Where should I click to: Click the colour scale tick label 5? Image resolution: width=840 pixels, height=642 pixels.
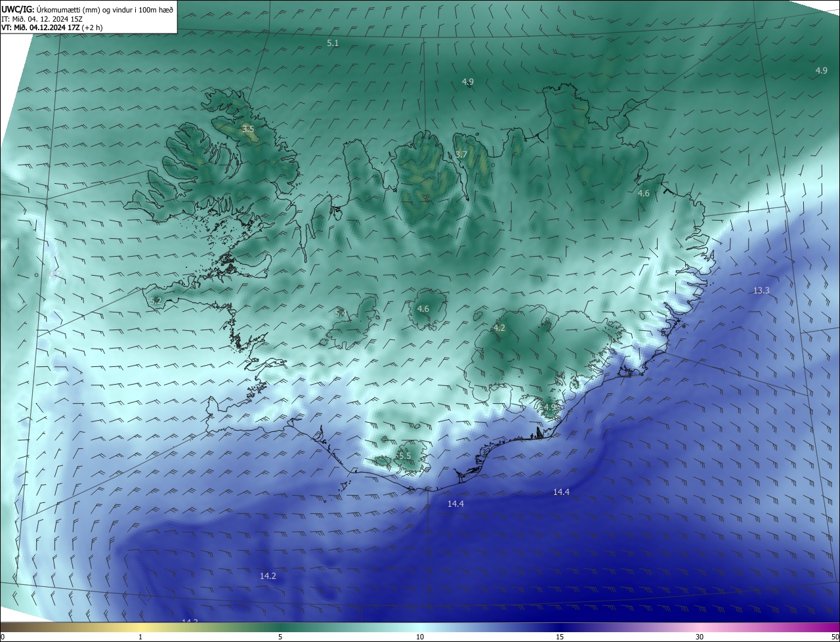[280, 637]
